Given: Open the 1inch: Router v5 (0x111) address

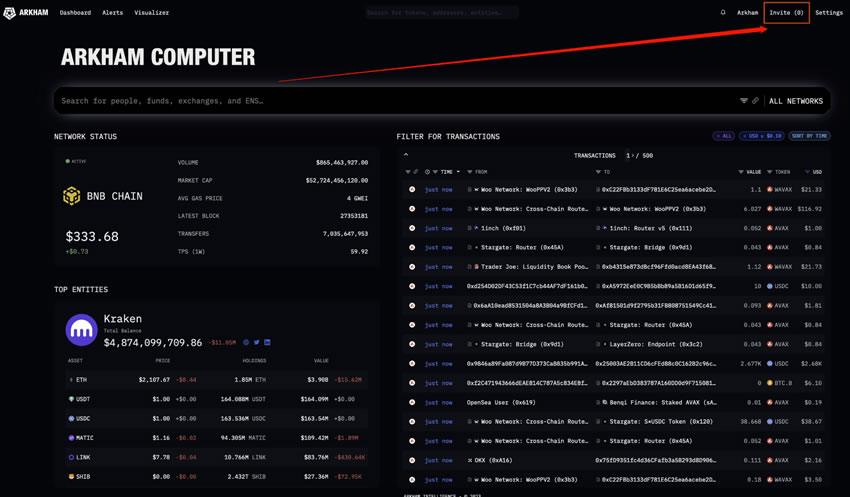Looking at the screenshot, I should tap(651, 228).
